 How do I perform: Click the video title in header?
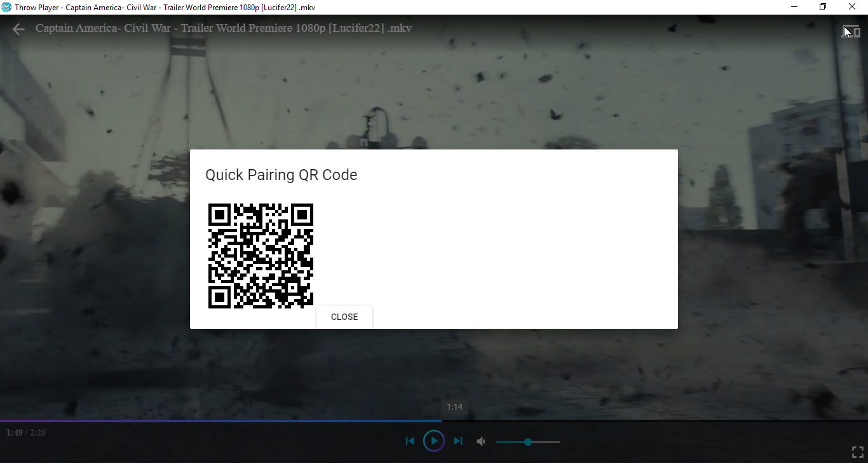tap(224, 28)
